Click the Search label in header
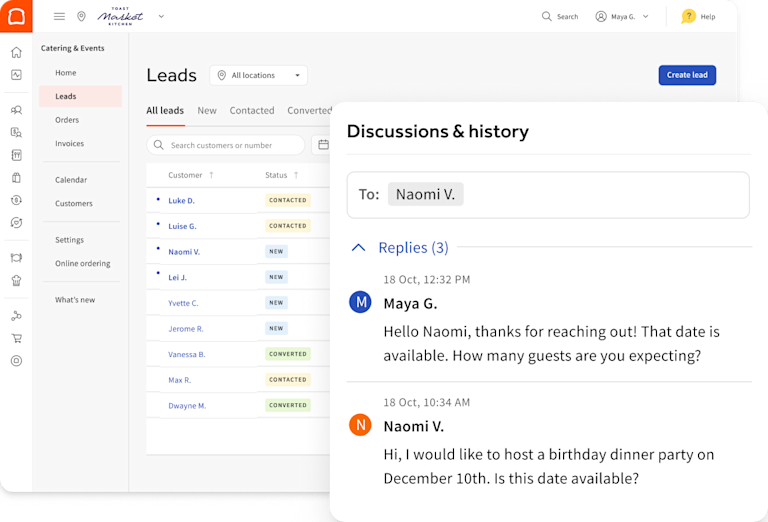This screenshot has height=522, width=768. click(568, 17)
